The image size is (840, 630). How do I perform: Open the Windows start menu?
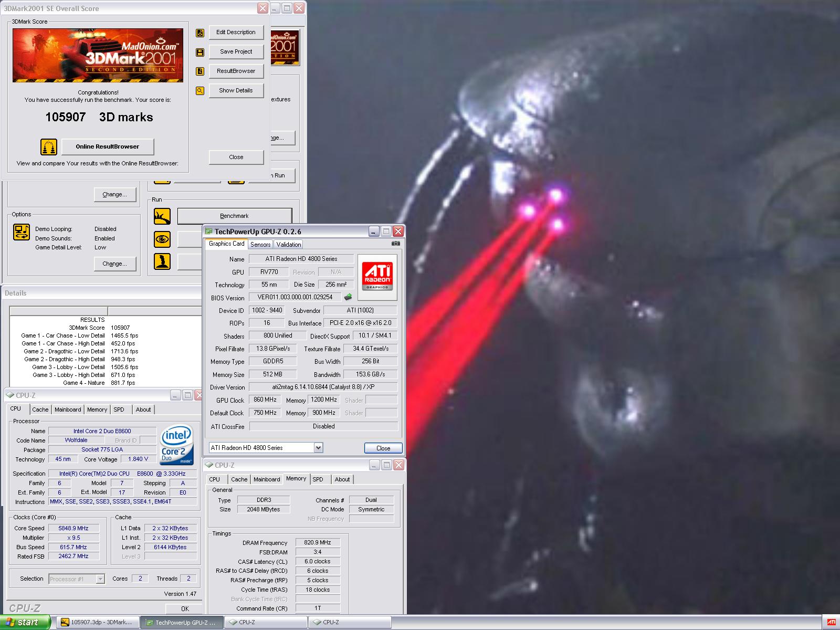[x=25, y=623]
